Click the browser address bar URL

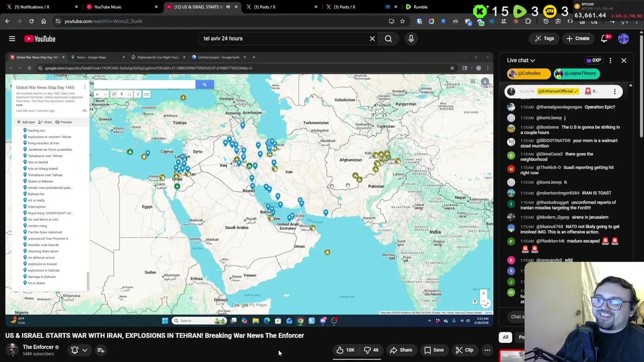point(103,21)
